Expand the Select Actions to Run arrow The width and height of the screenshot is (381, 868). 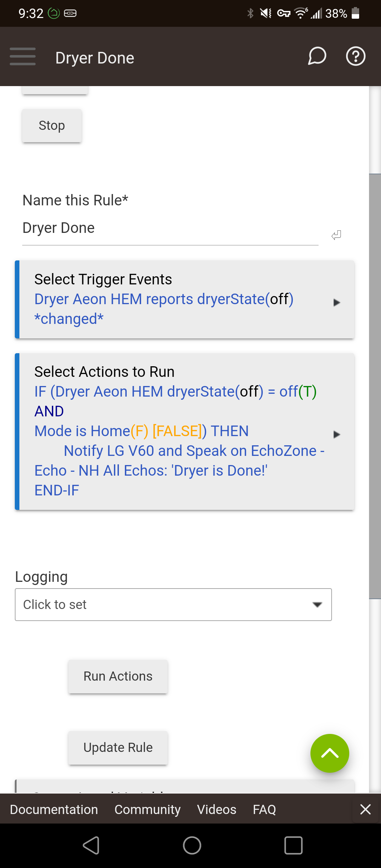click(337, 434)
